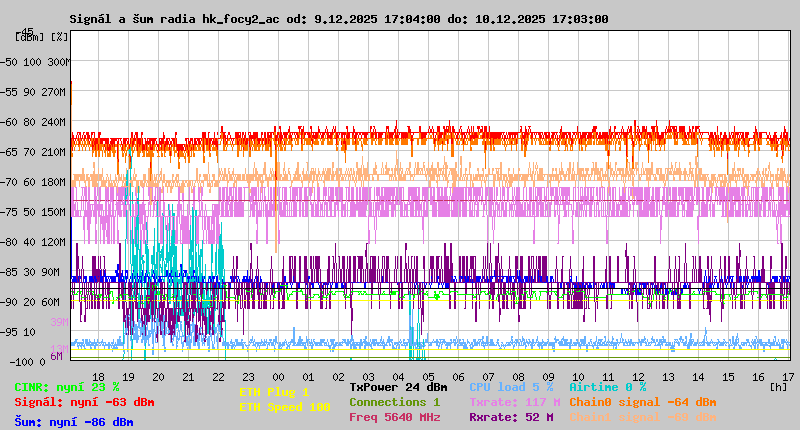Select the Chain0 signal -64 dBm legend
The image size is (800, 430).
tap(642, 402)
